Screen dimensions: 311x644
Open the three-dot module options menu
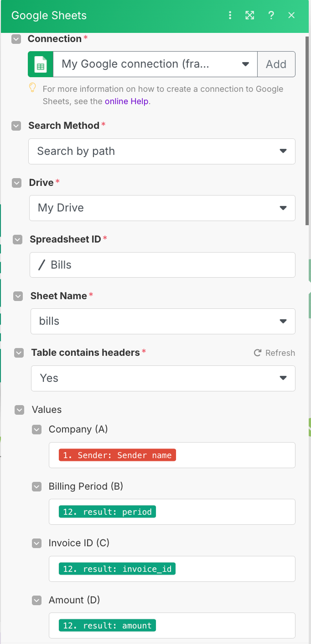click(230, 16)
